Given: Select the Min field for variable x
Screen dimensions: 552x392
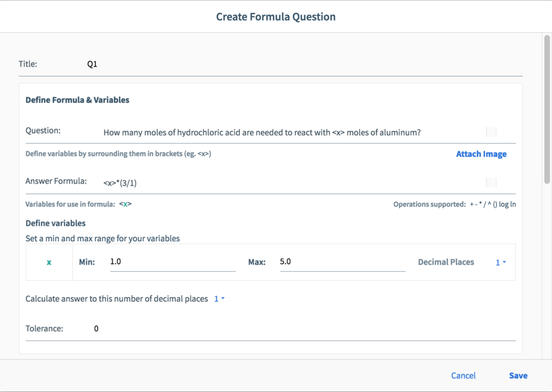Looking at the screenshot, I should [x=172, y=262].
